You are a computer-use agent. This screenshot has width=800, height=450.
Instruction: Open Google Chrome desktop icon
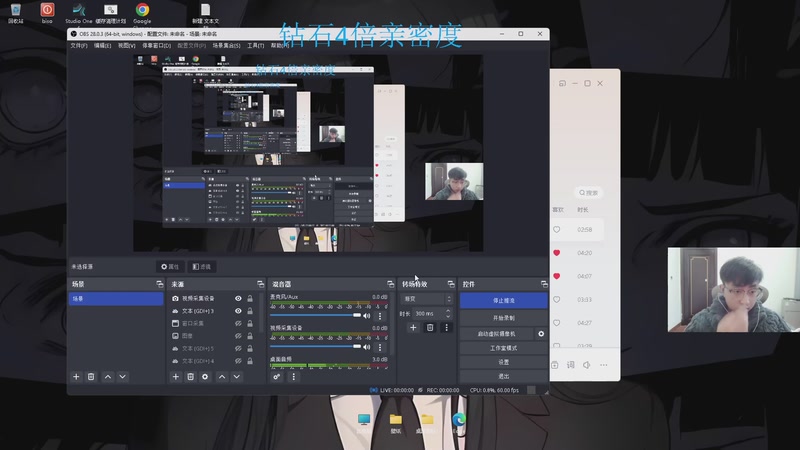click(142, 13)
